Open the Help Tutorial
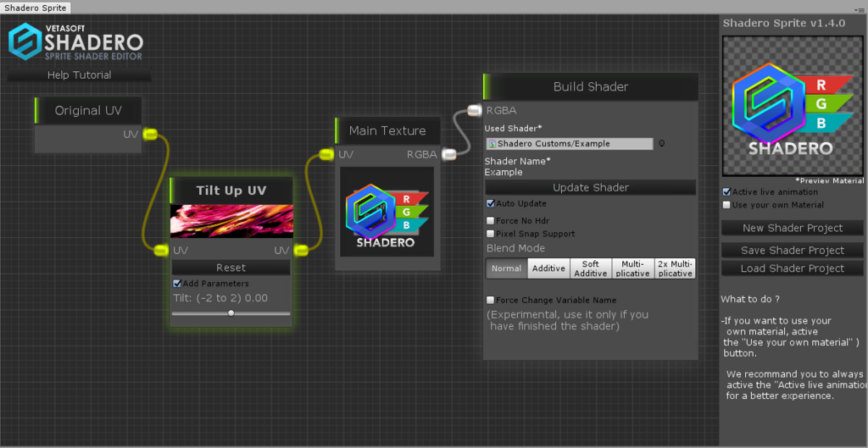The width and height of the screenshot is (868, 448). pos(79,75)
